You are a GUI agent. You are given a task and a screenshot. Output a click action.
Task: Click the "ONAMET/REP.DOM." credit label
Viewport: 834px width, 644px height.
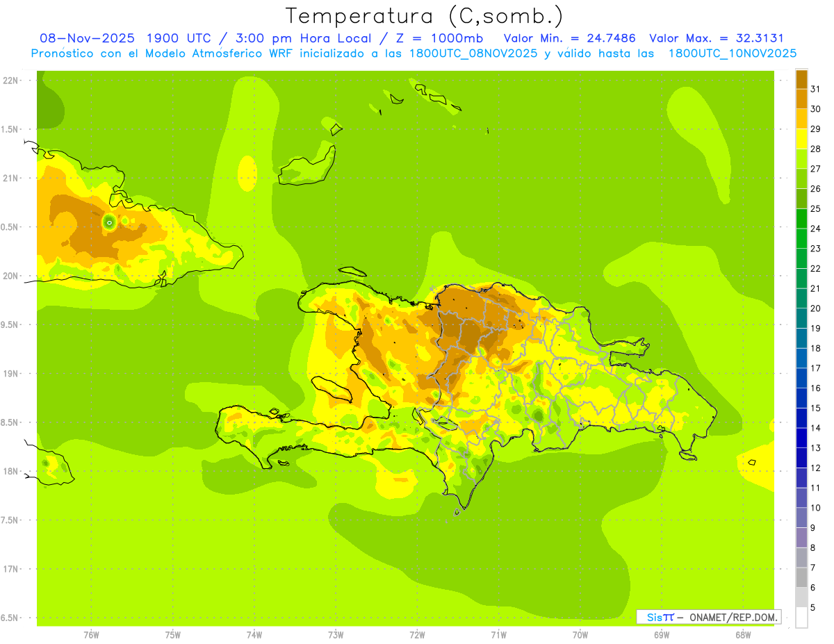734,617
